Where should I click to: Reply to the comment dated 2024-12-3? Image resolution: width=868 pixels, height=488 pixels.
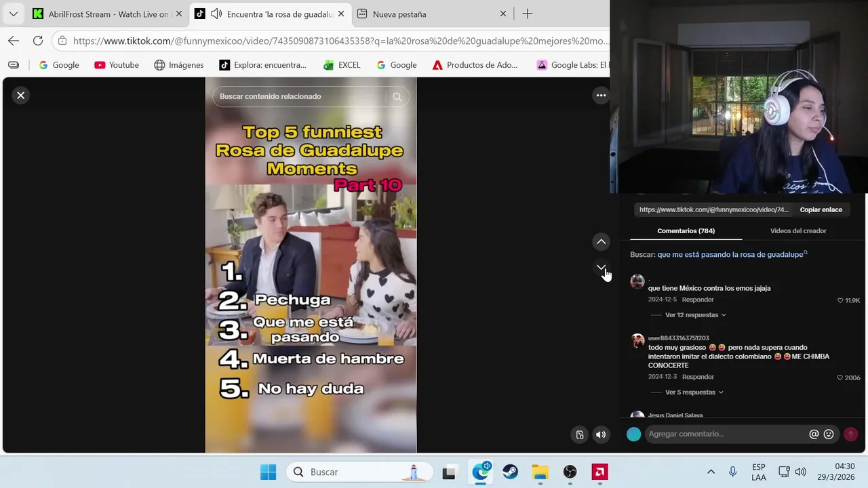tap(698, 377)
